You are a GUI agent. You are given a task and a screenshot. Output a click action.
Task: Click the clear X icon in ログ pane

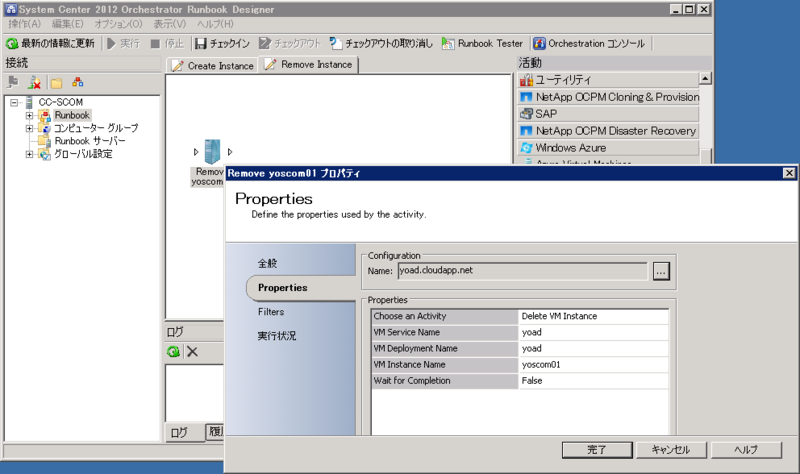[x=192, y=352]
